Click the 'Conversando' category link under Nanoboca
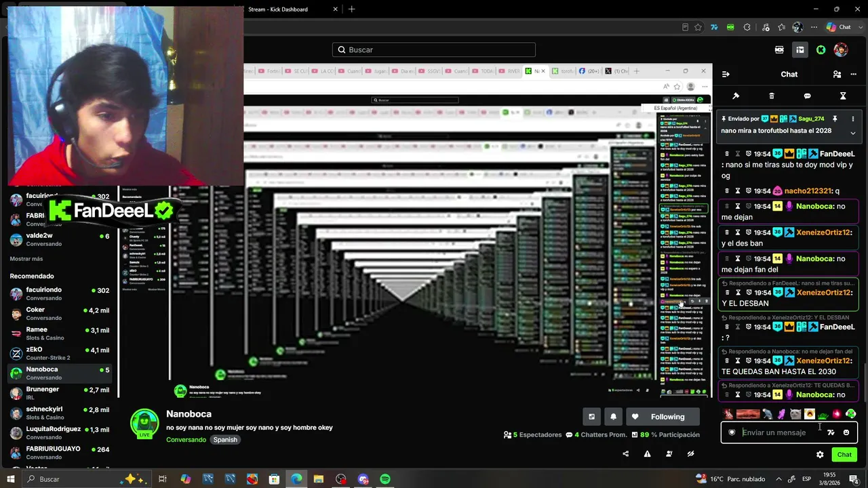 click(186, 440)
